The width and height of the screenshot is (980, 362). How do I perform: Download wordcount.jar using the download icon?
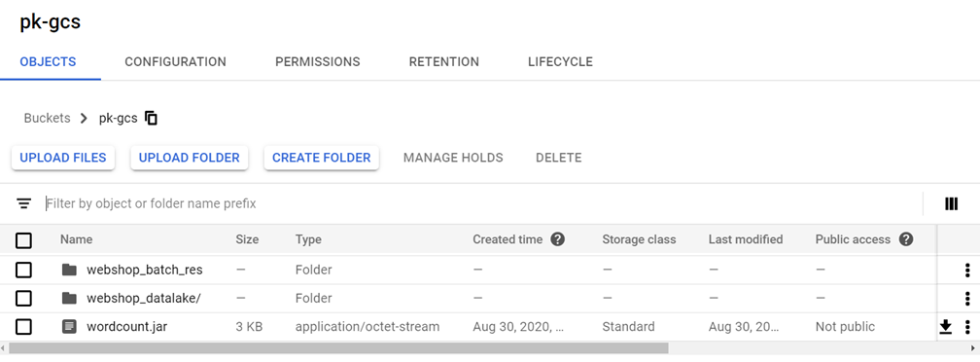click(x=946, y=326)
